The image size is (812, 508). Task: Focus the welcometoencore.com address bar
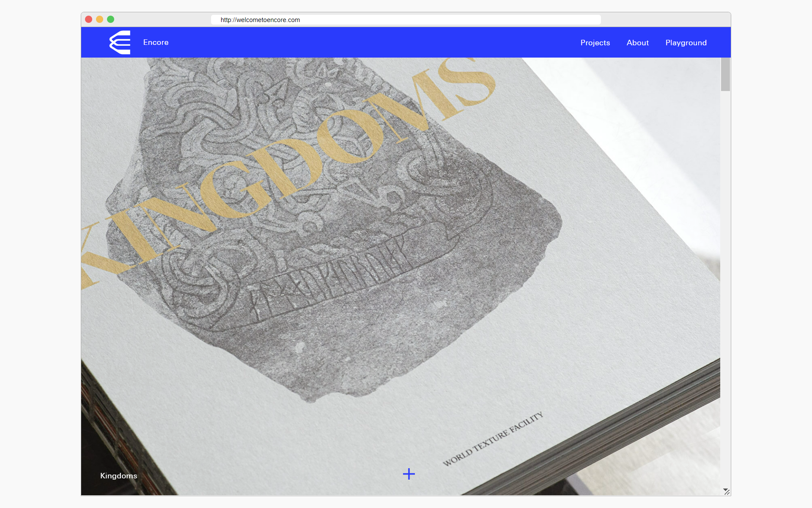point(405,20)
